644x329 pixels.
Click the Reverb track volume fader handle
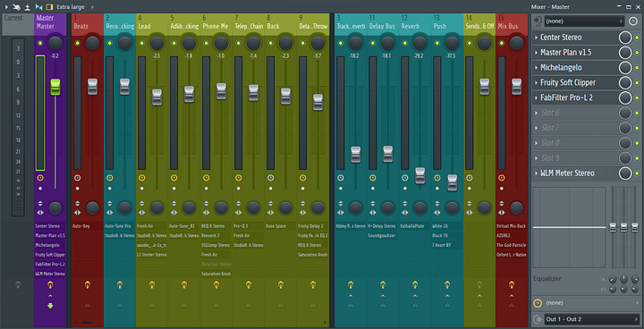pos(420,176)
